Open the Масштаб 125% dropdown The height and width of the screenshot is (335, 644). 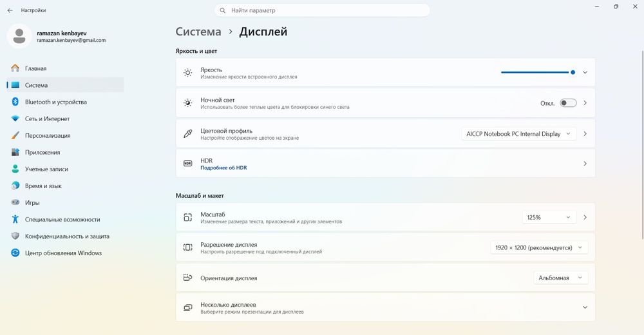pos(549,218)
